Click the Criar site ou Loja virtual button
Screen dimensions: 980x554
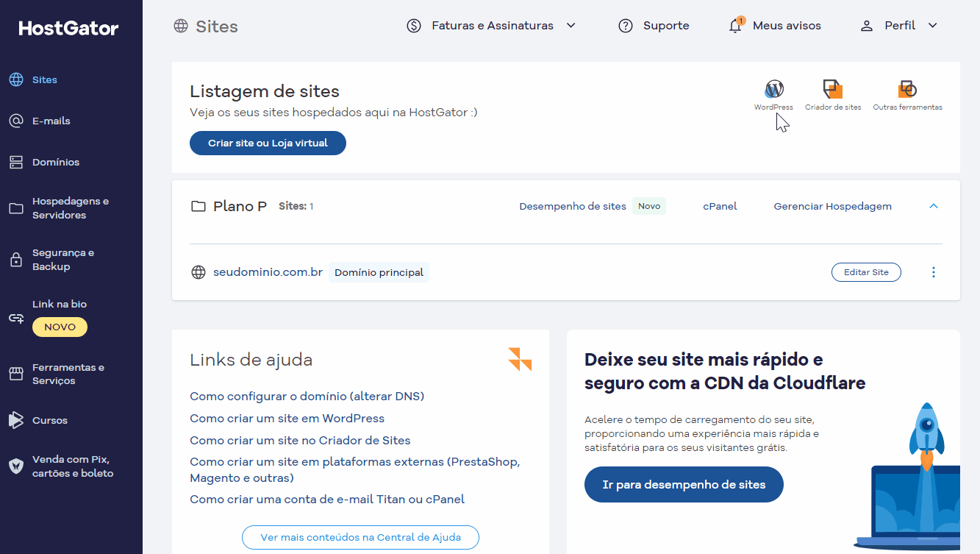click(268, 143)
